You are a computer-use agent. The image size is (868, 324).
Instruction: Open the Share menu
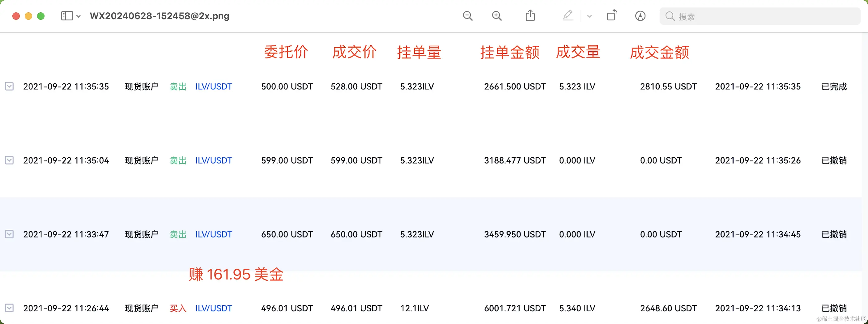tap(530, 15)
